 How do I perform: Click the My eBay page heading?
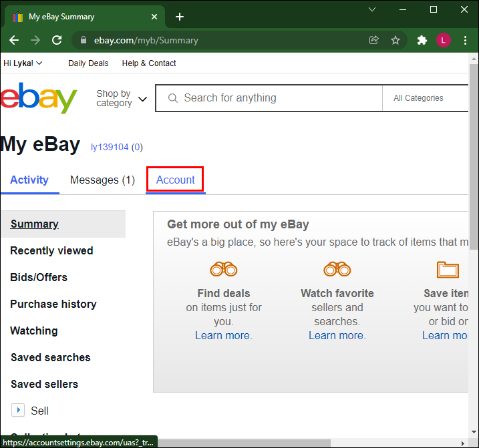click(x=40, y=144)
